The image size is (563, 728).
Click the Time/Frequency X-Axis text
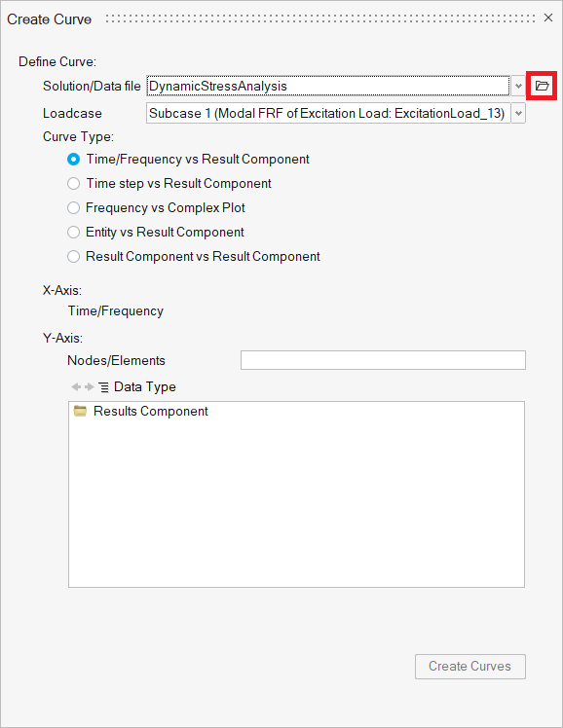[x=116, y=311]
